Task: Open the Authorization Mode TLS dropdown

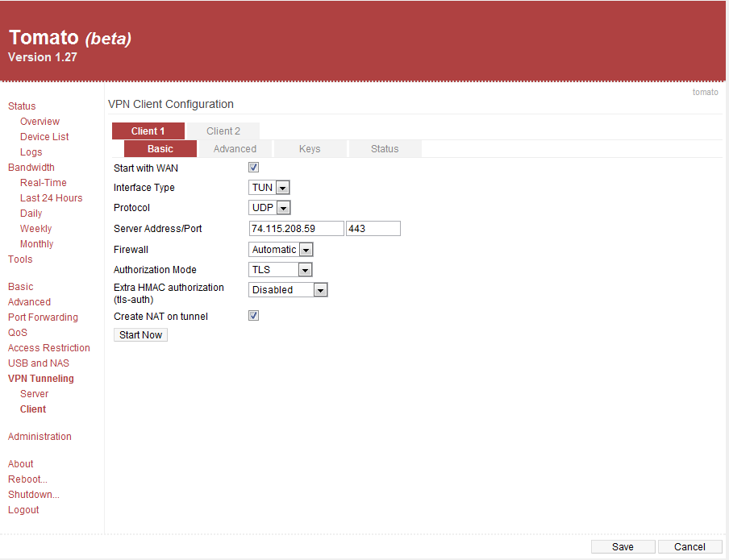Action: (x=281, y=270)
